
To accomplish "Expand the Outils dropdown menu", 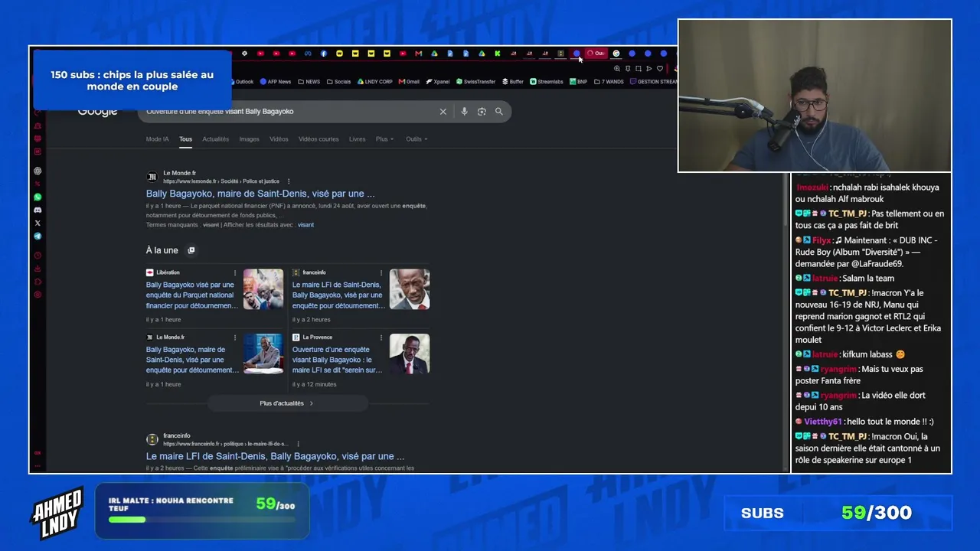I will point(416,139).
